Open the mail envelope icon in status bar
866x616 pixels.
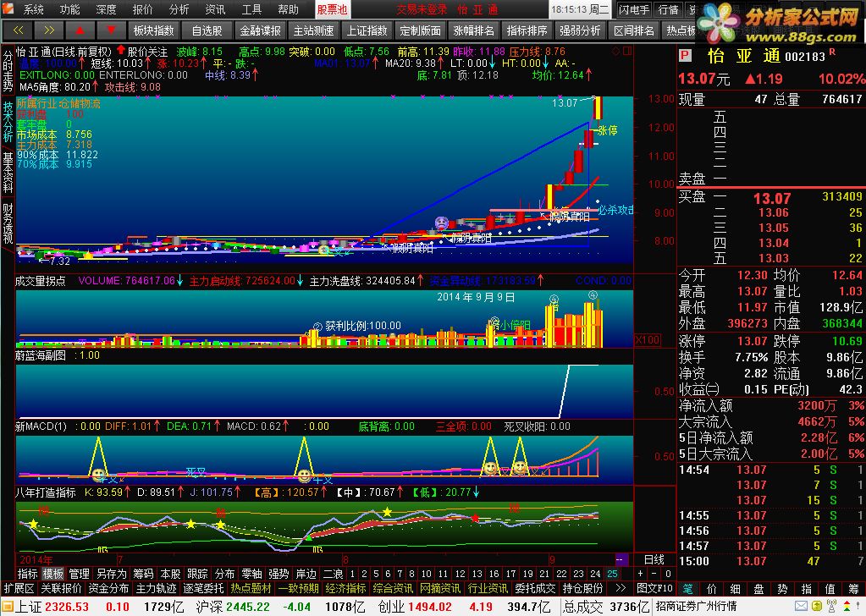802,607
